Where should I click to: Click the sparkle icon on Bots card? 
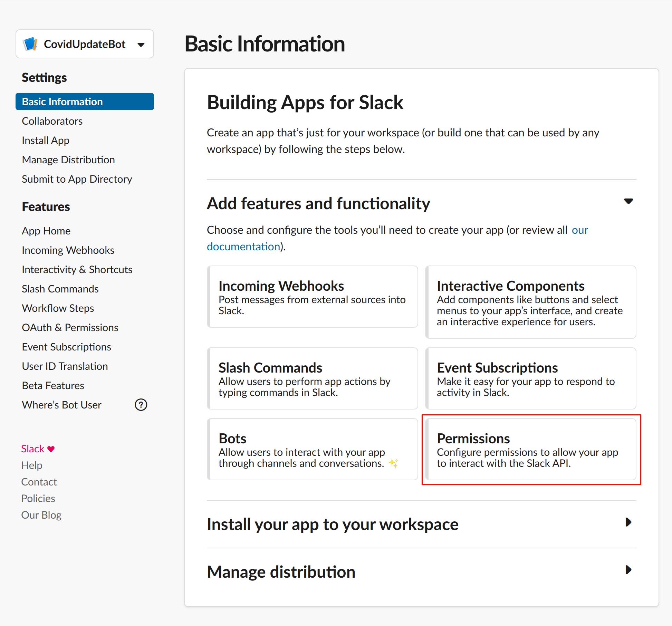point(393,463)
